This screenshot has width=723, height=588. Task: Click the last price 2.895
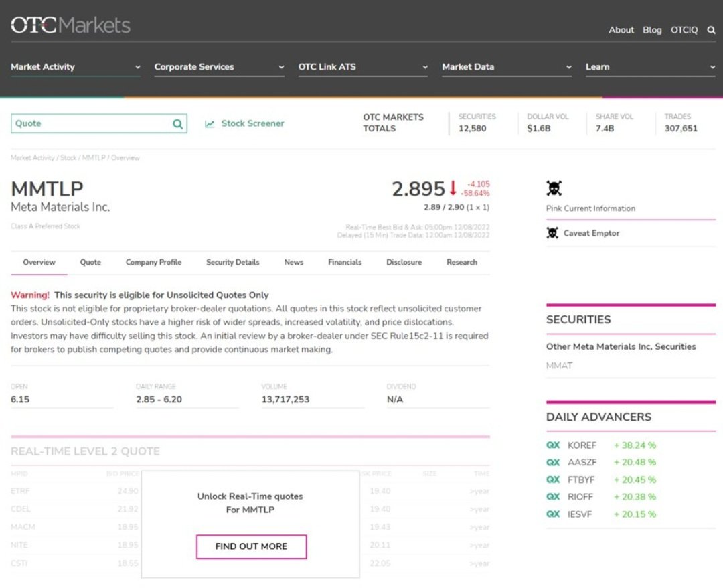pos(418,189)
